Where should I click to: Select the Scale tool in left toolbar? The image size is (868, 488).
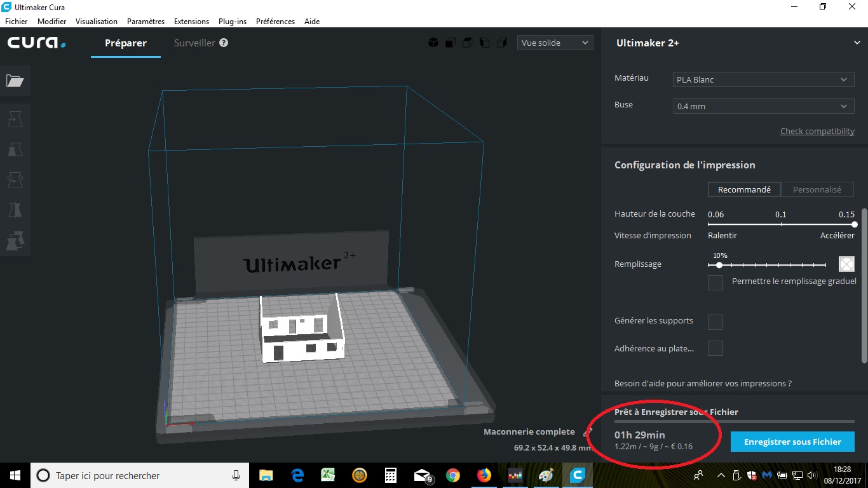[x=15, y=149]
